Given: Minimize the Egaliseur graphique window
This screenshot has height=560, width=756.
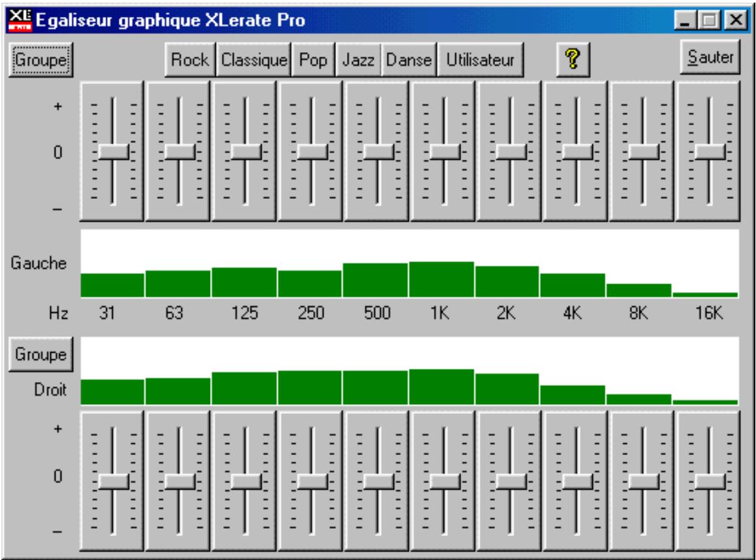Looking at the screenshot, I should coord(685,20).
